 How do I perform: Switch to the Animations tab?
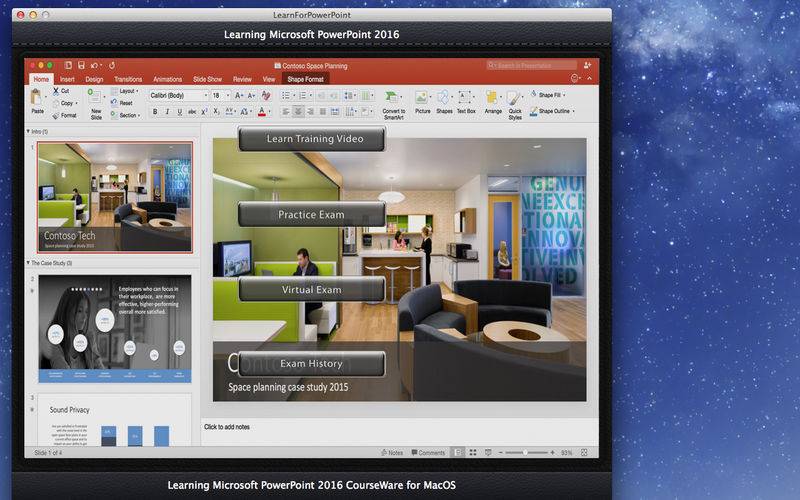(x=167, y=79)
